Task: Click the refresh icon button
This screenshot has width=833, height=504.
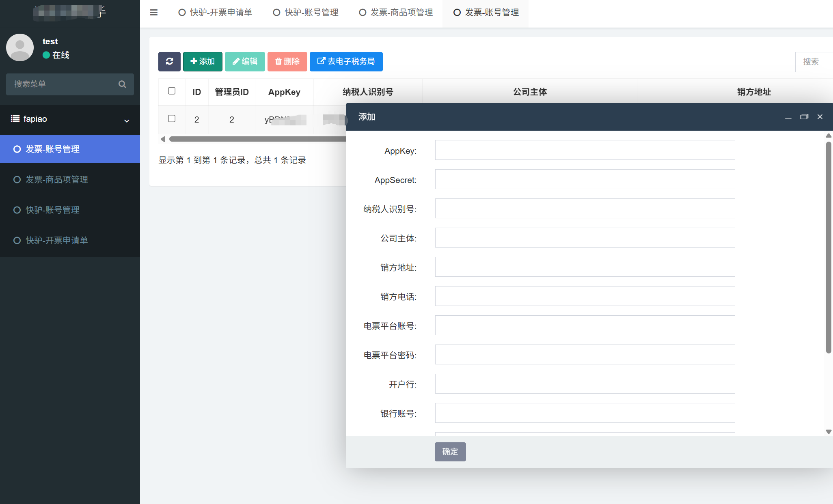Action: tap(169, 61)
